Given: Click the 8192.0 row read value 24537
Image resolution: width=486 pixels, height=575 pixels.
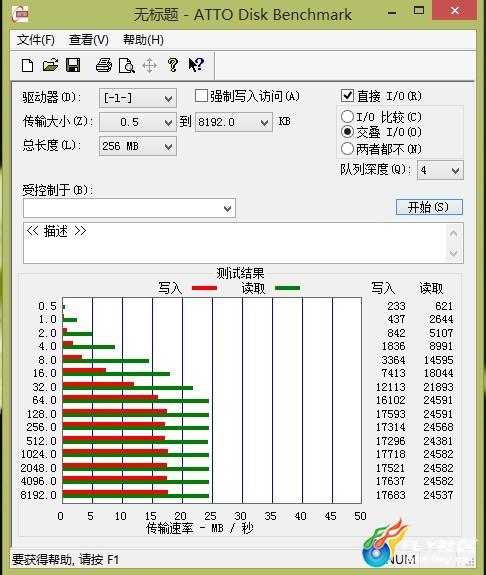Looking at the screenshot, I should point(438,495).
